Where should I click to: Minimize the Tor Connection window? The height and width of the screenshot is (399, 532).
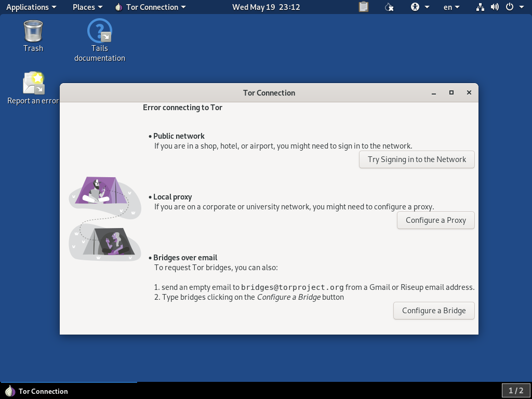434,92
